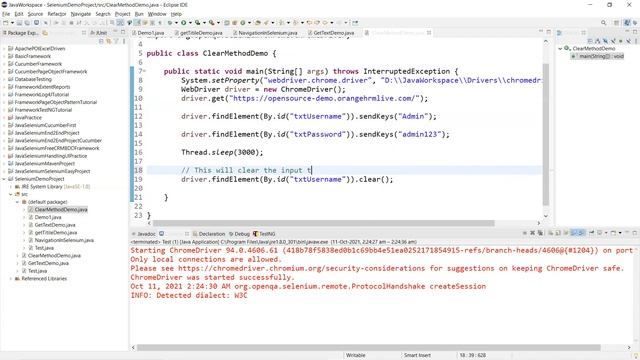640x360 pixels.
Task: Click the console horizontal scrollbar
Action: [369, 347]
